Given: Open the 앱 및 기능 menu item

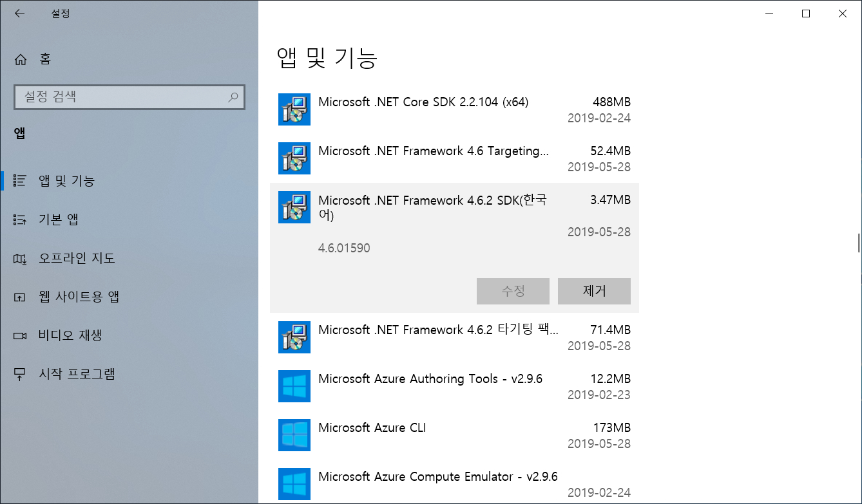Looking at the screenshot, I should point(129,181).
